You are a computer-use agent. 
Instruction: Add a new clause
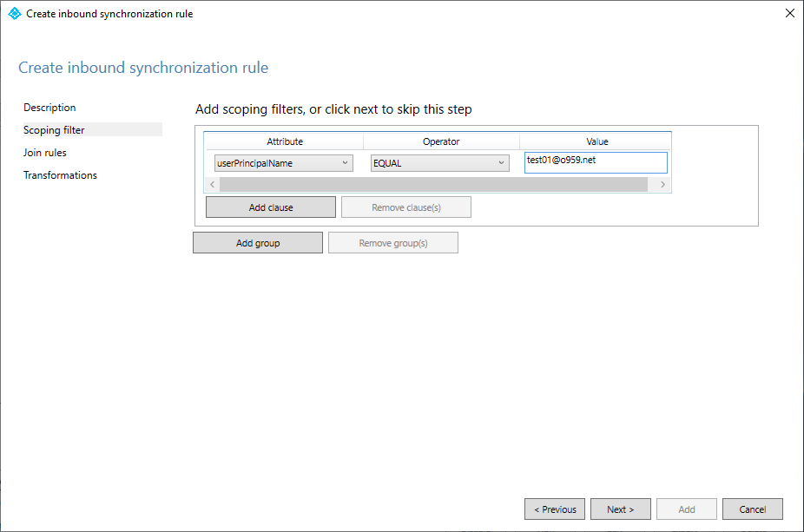tap(271, 207)
